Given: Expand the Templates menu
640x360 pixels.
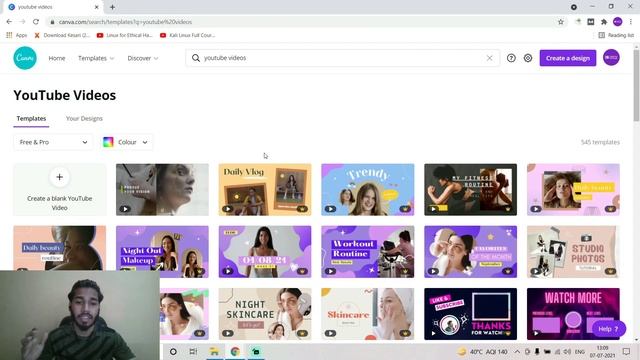Looking at the screenshot, I should click(96, 58).
